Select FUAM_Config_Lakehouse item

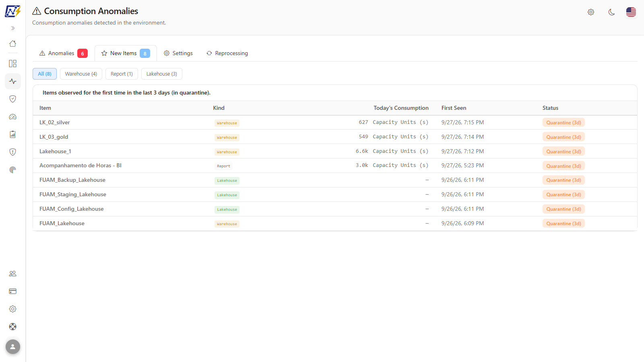click(x=72, y=209)
